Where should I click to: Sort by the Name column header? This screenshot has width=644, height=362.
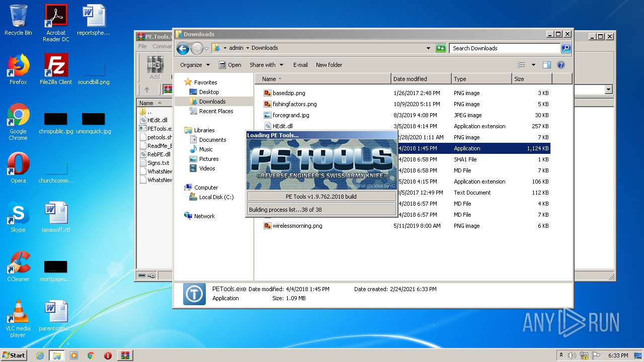click(x=323, y=79)
